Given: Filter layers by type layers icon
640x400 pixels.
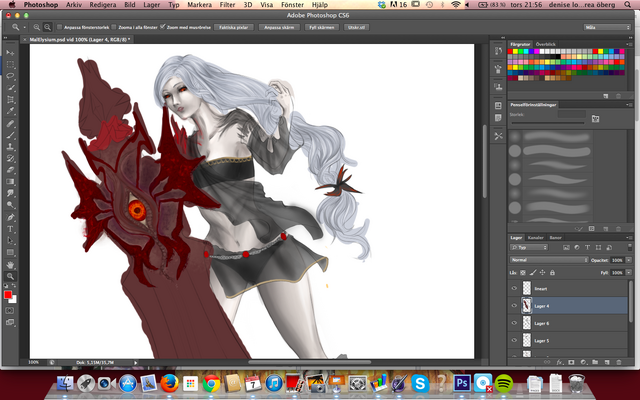Looking at the screenshot, I should click(587, 247).
